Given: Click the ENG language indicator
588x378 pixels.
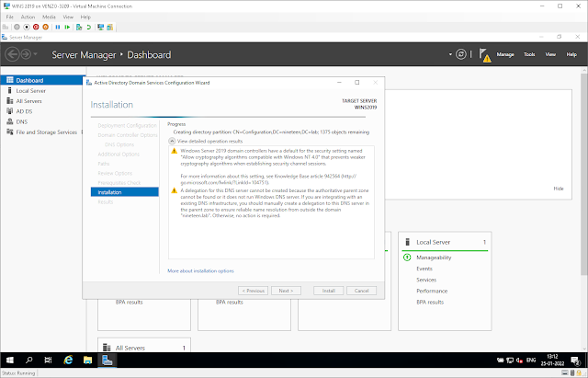Looking at the screenshot, I should click(531, 361).
